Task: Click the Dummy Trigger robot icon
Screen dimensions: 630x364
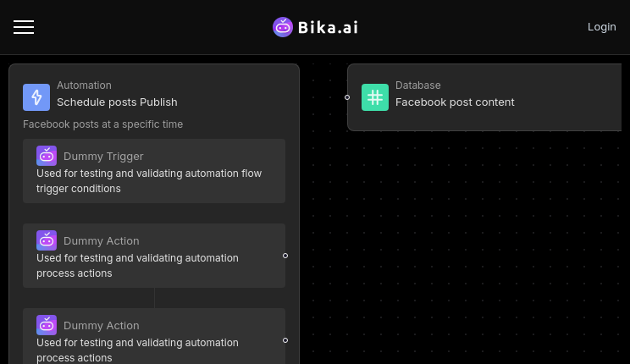Action: [47, 156]
